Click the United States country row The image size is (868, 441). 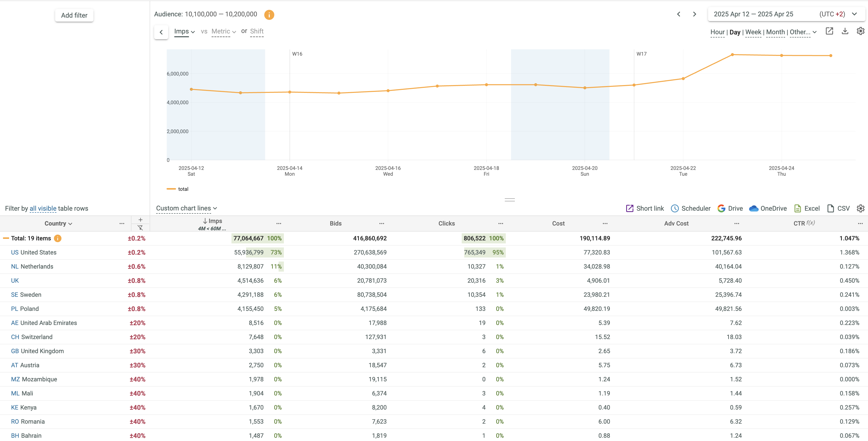(34, 252)
